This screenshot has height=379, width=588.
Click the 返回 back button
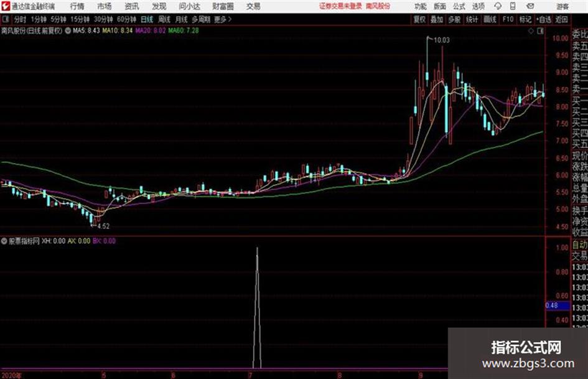point(561,19)
